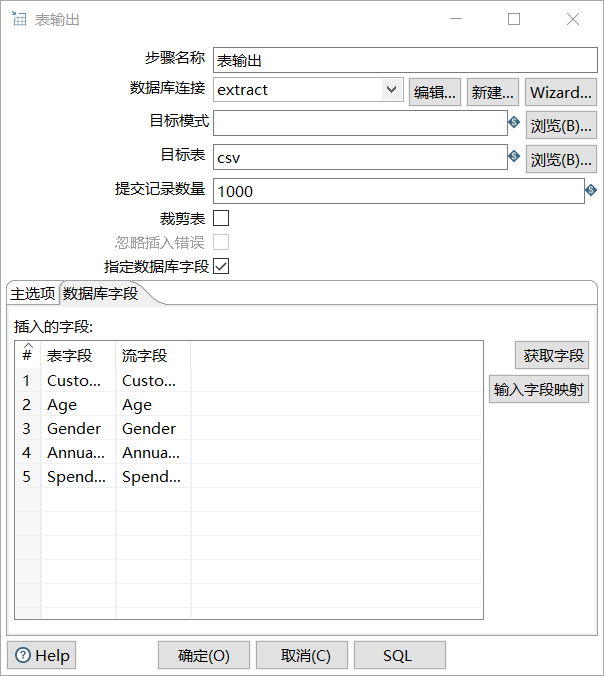Select row number 1 in the fields table
604x676 pixels.
point(27,380)
